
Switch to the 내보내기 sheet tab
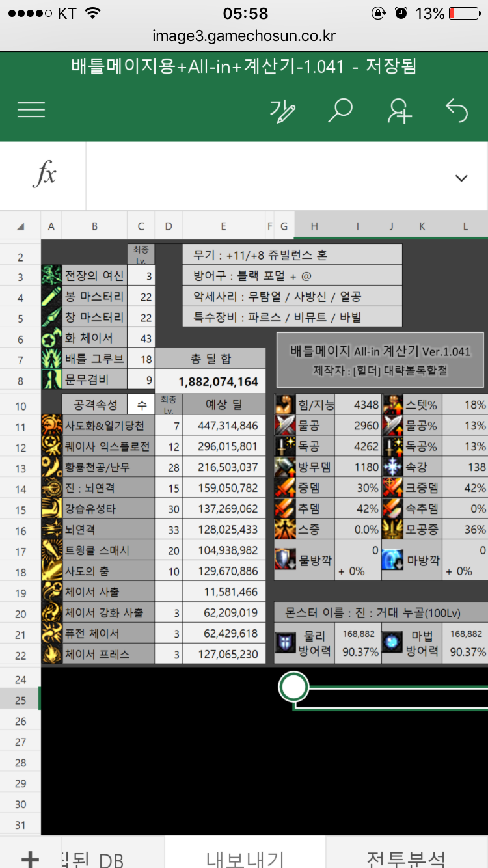point(245,858)
